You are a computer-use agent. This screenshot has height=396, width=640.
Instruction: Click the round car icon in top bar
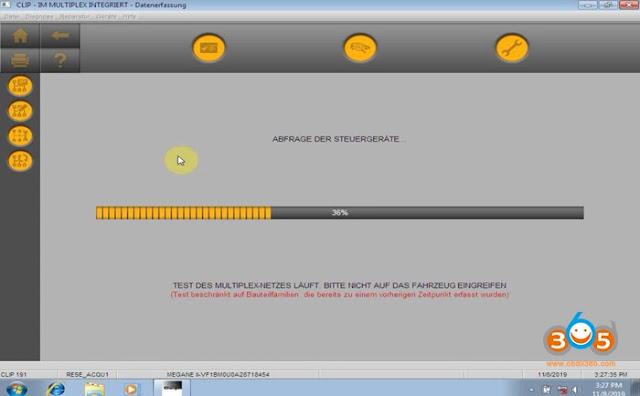(360, 48)
